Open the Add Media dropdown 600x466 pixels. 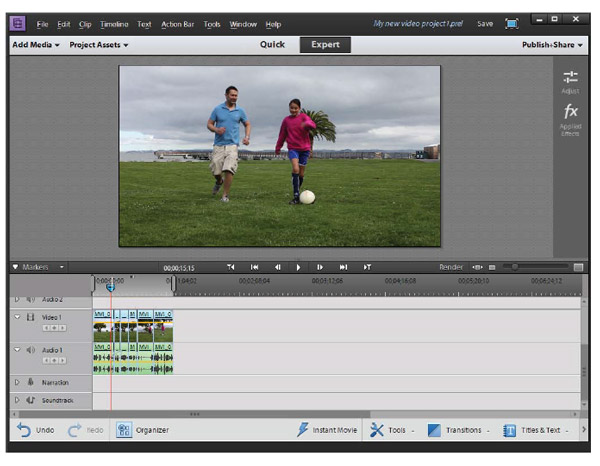[x=36, y=45]
